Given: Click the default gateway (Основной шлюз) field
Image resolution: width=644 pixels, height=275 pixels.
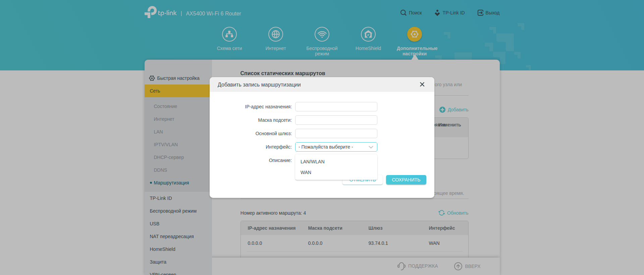Looking at the screenshot, I should [x=336, y=133].
